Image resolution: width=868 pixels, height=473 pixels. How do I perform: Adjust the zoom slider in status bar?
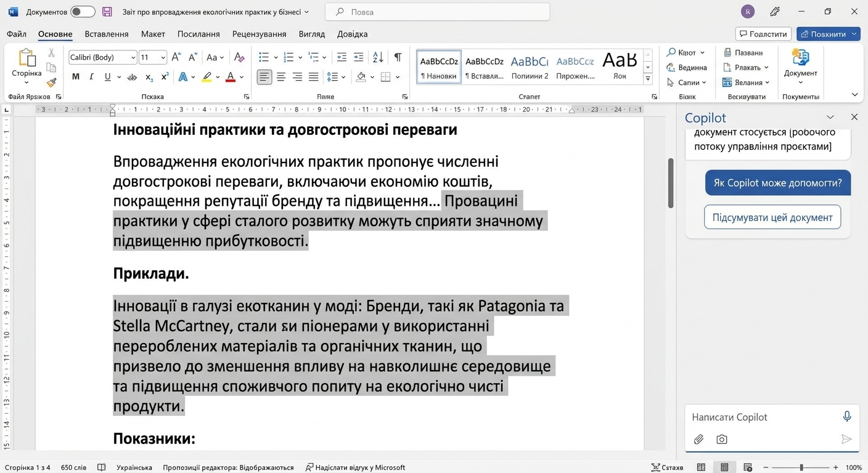801,467
